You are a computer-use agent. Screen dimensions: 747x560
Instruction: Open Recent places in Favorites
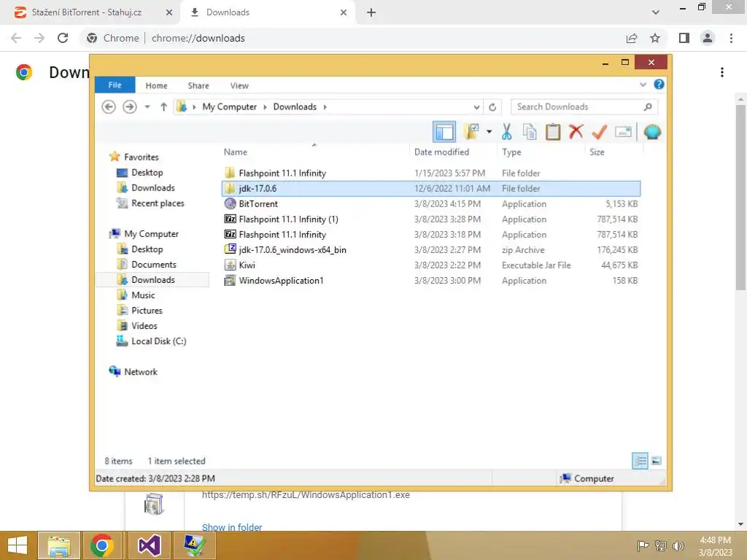158,203
